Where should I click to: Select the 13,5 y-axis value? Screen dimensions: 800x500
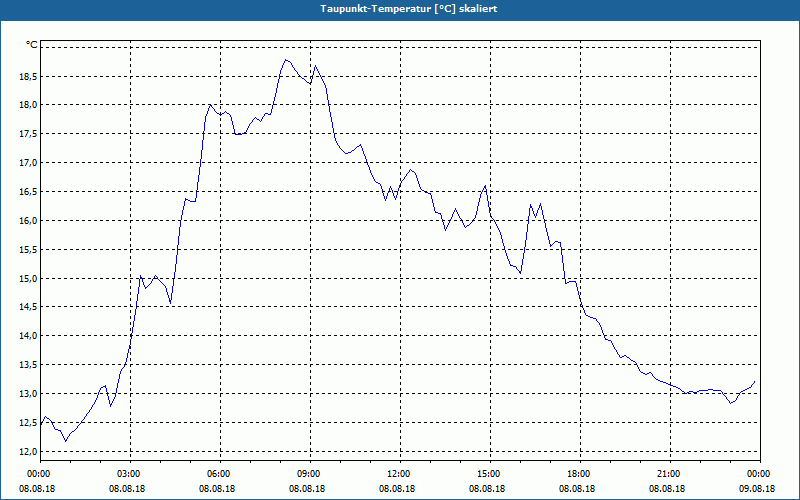pyautogui.click(x=27, y=365)
